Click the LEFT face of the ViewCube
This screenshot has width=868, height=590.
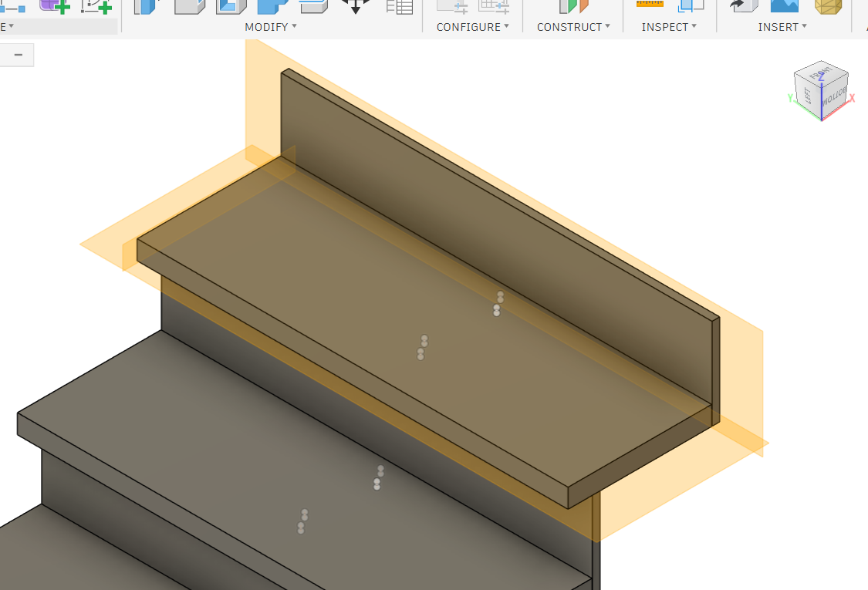(807, 96)
